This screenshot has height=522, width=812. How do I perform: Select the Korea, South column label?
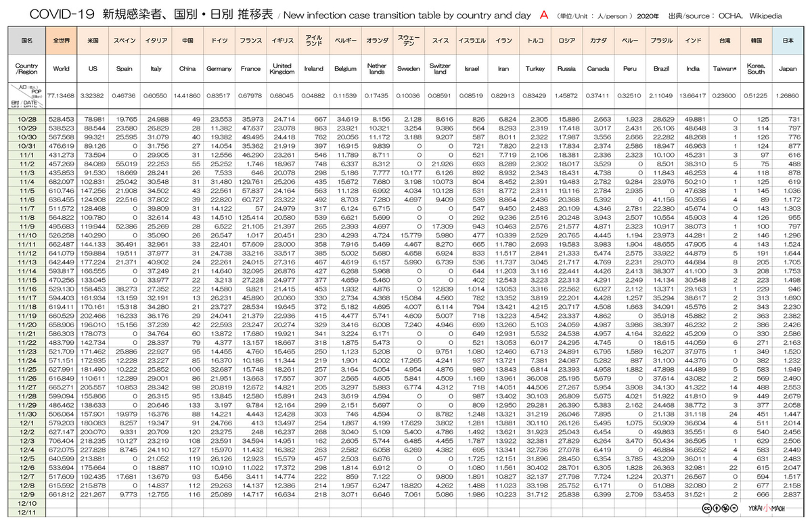(756, 68)
